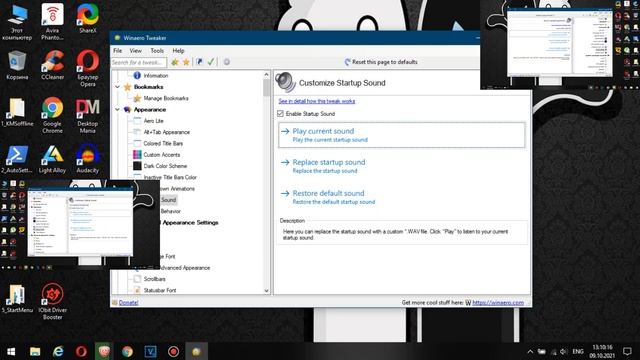Screen dimensions: 640x360
Task: Show hidden tray icons chevron
Action: 530,351
